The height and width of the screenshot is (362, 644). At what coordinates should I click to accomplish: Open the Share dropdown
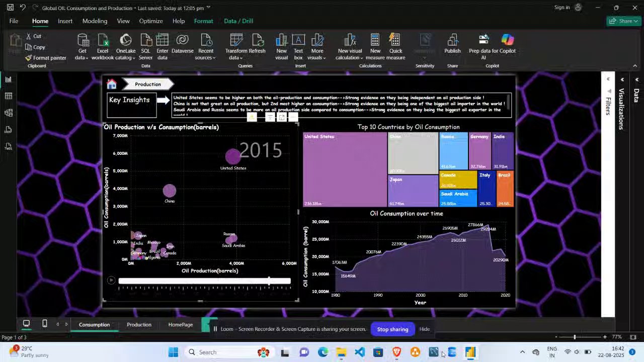click(623, 21)
